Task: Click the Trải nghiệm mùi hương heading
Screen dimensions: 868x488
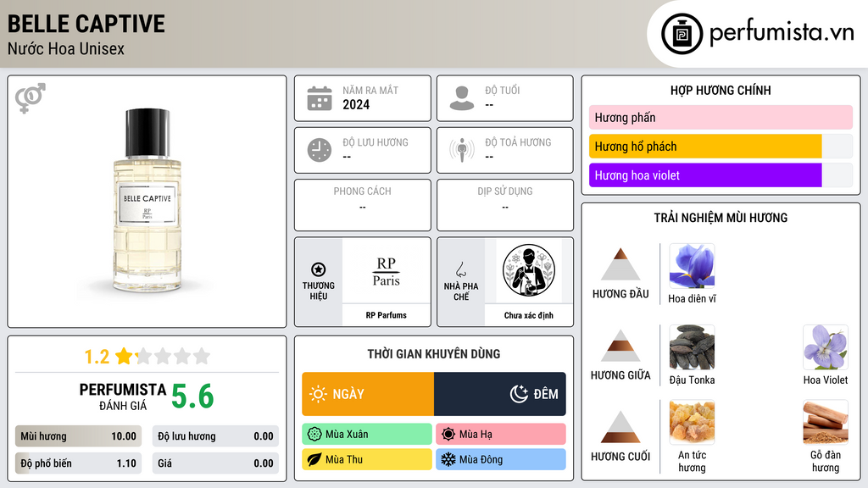Action: [x=721, y=218]
